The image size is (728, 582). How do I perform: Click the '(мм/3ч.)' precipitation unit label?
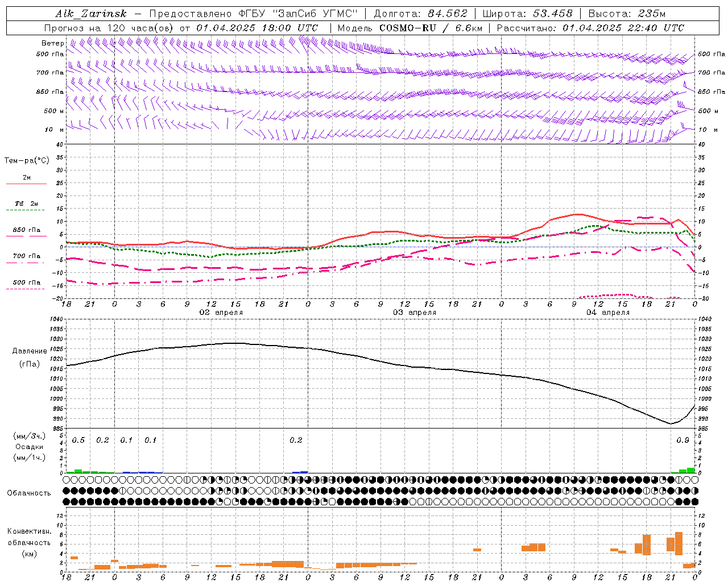28,436
